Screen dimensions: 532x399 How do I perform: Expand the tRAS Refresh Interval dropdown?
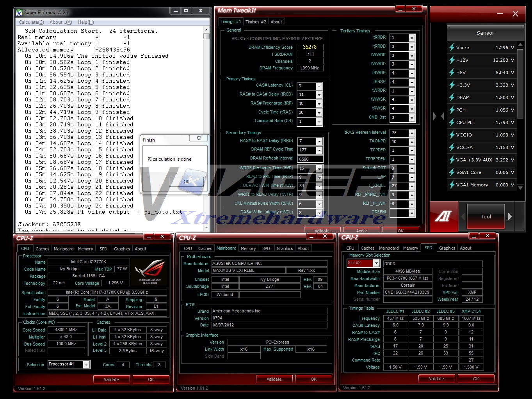(x=411, y=133)
